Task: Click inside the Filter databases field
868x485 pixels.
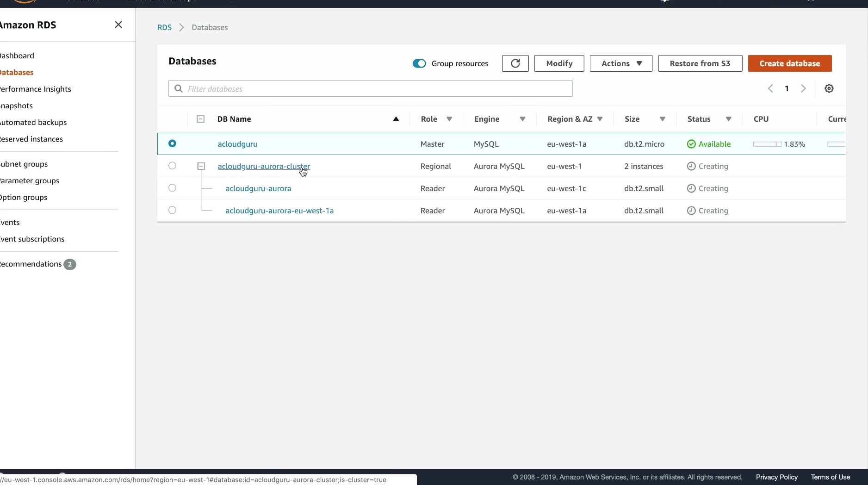Action: (370, 88)
